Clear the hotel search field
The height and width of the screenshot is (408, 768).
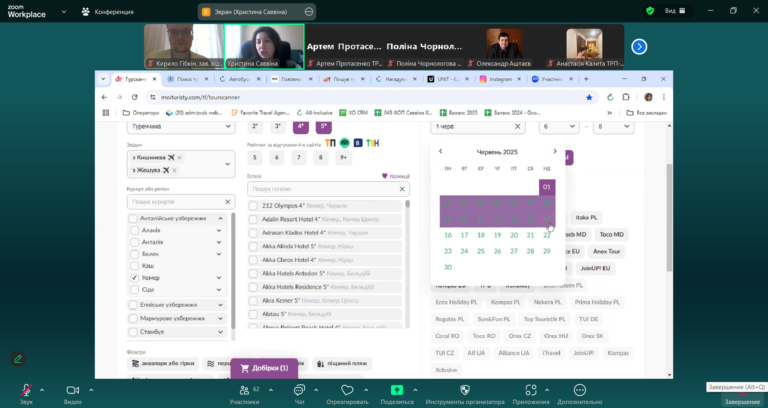(x=402, y=189)
